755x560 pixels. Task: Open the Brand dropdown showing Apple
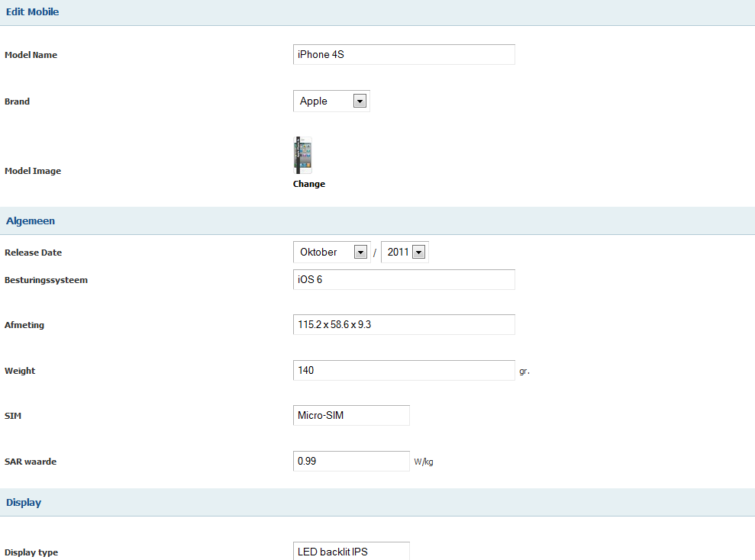[x=331, y=101]
